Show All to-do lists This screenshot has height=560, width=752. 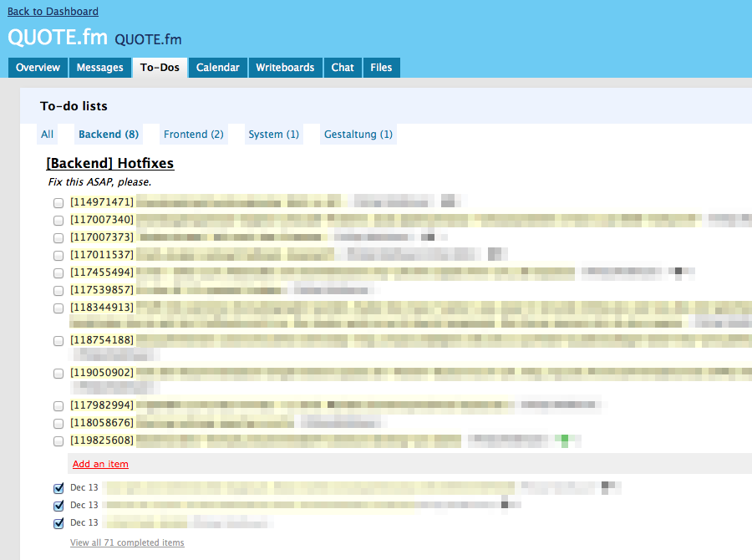coord(47,135)
